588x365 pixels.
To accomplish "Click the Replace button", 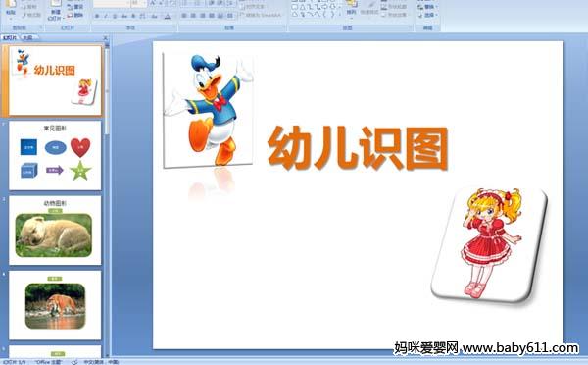I will tap(428, 7).
